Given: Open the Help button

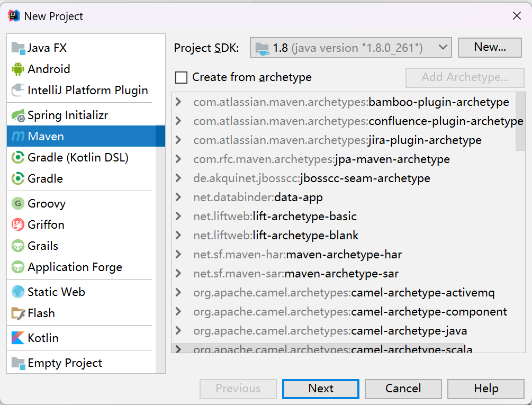Looking at the screenshot, I should 486,389.
